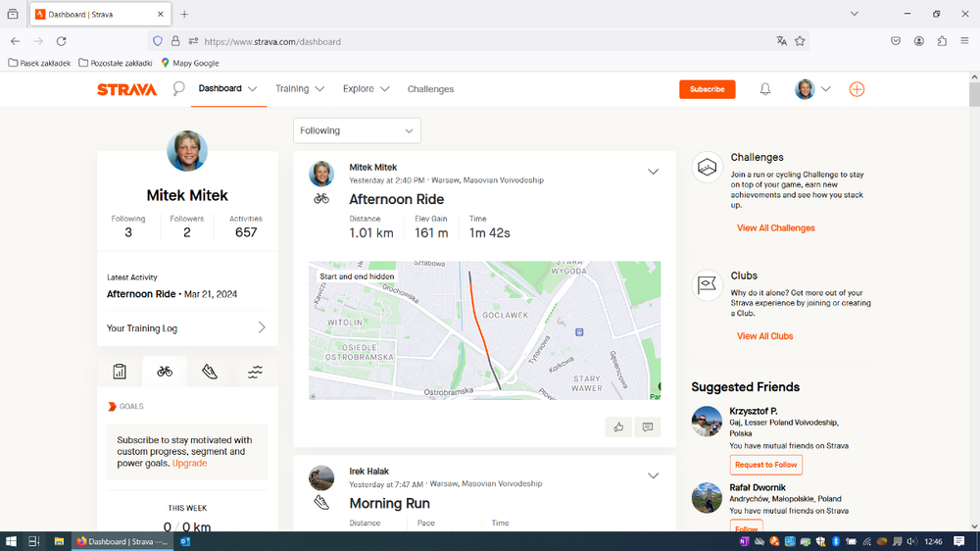Click the orange plus upload icon
This screenshot has width=980, height=551.
coord(857,89)
